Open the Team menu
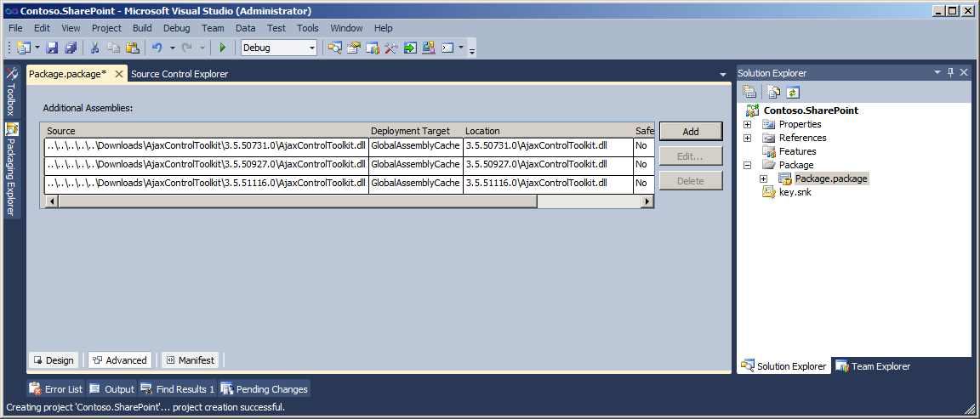Viewport: 980px width, 419px height. click(x=213, y=28)
